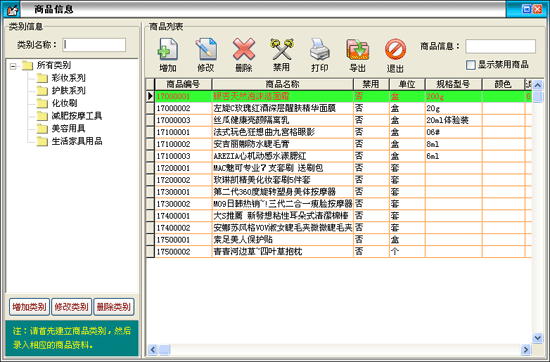Select product 第二代360度旋转塑身美体按摩器
Image resolution: width=550 pixels, height=362 pixels.
coord(274,192)
